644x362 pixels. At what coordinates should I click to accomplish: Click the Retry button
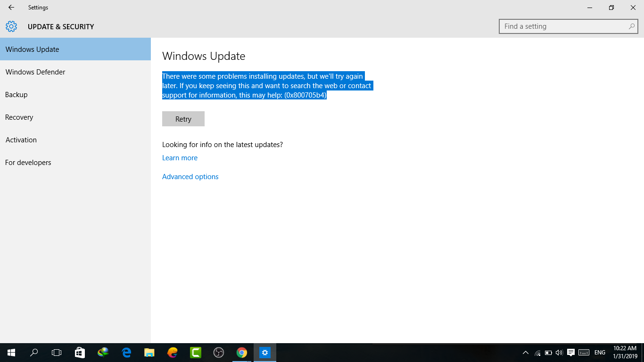183,119
